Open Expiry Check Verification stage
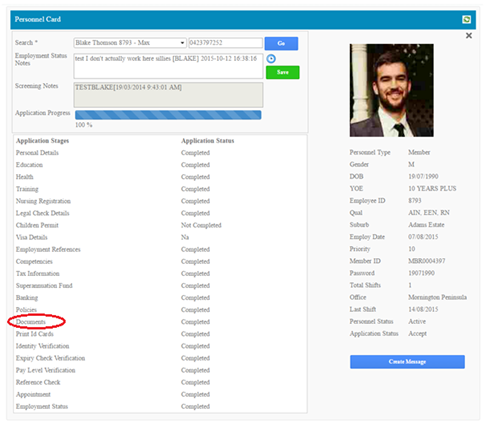 tap(50, 358)
